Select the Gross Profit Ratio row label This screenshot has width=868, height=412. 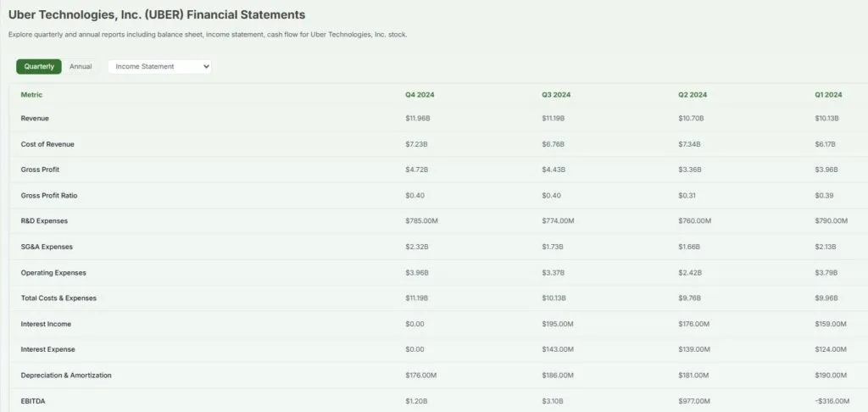click(49, 196)
